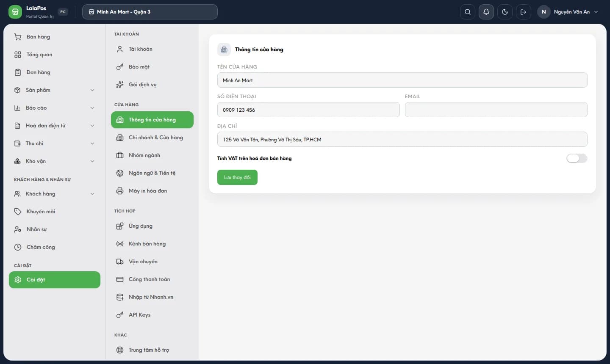610x364 pixels.
Task: Expand the Khách hàng submenu chevron
Action: point(92,194)
